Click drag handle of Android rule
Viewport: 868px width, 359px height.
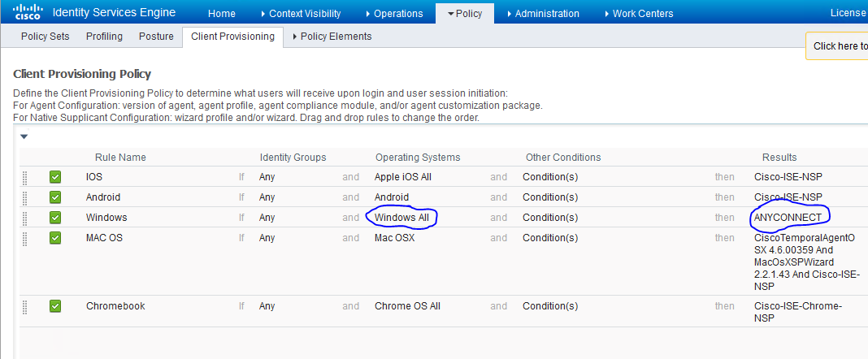click(24, 197)
